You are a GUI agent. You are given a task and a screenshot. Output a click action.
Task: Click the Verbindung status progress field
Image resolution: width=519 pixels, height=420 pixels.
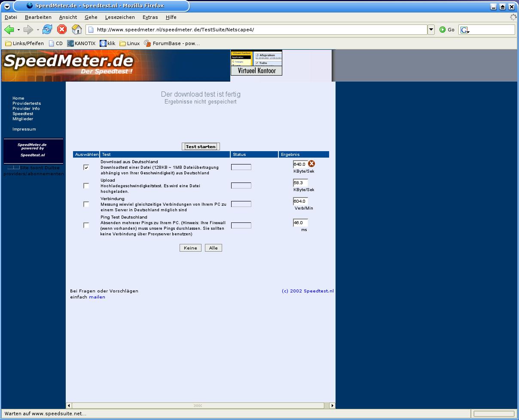[x=241, y=204]
